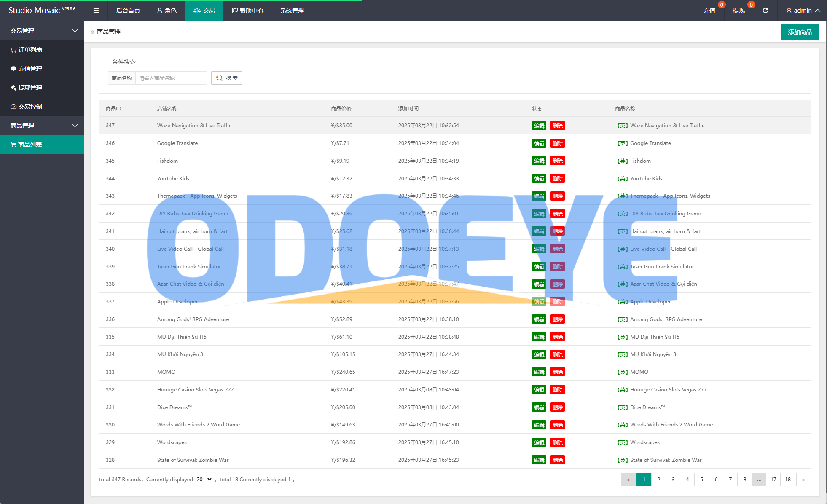Click the 搜索 magnifier button
This screenshot has width=827, height=504.
227,78
